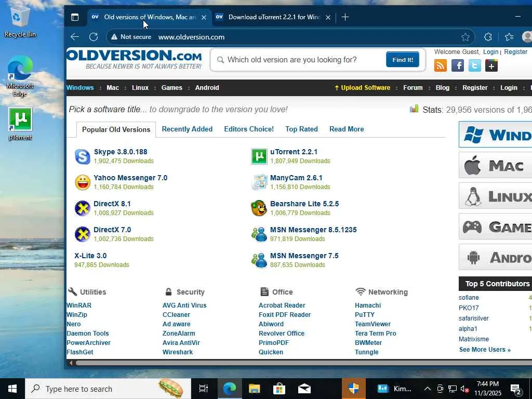Open the Games menu item
The width and height of the screenshot is (532, 399).
coord(171,87)
